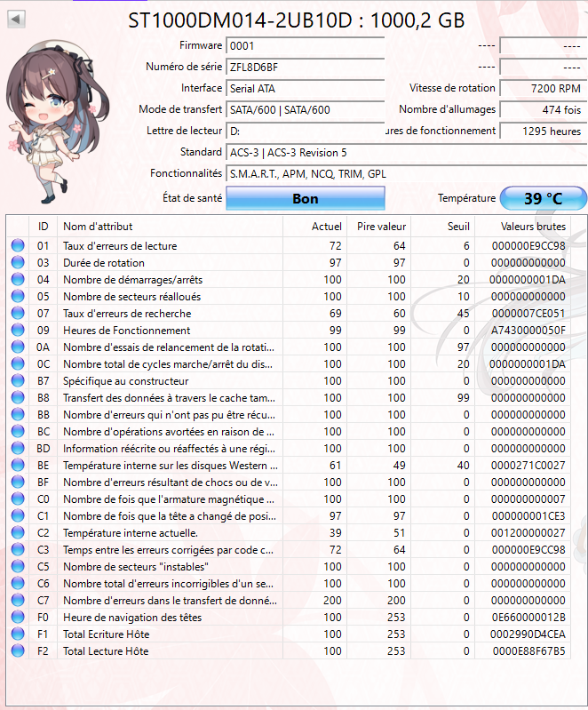Click the Fonctionnalités field with S.M.A.R.T.
This screenshot has height=710, width=588.
pyautogui.click(x=407, y=173)
